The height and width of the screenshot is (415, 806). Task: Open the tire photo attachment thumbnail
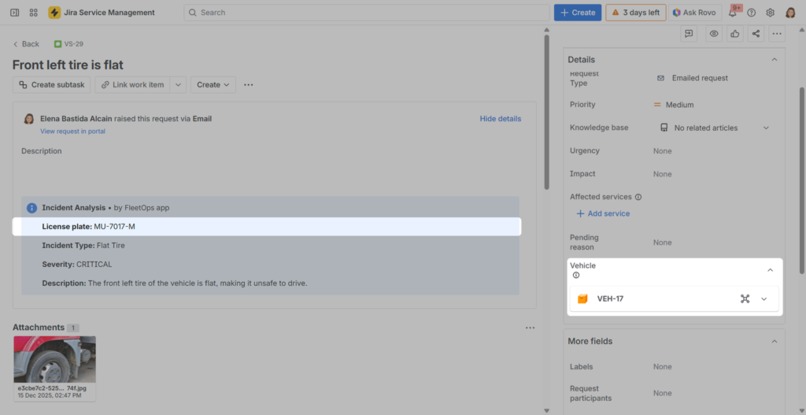pos(54,359)
